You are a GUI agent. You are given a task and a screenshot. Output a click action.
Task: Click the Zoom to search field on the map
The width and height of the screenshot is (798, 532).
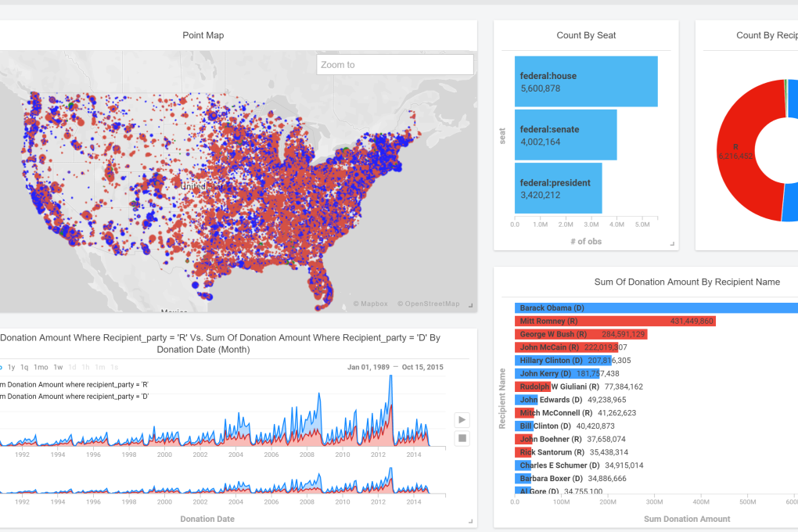pyautogui.click(x=394, y=64)
